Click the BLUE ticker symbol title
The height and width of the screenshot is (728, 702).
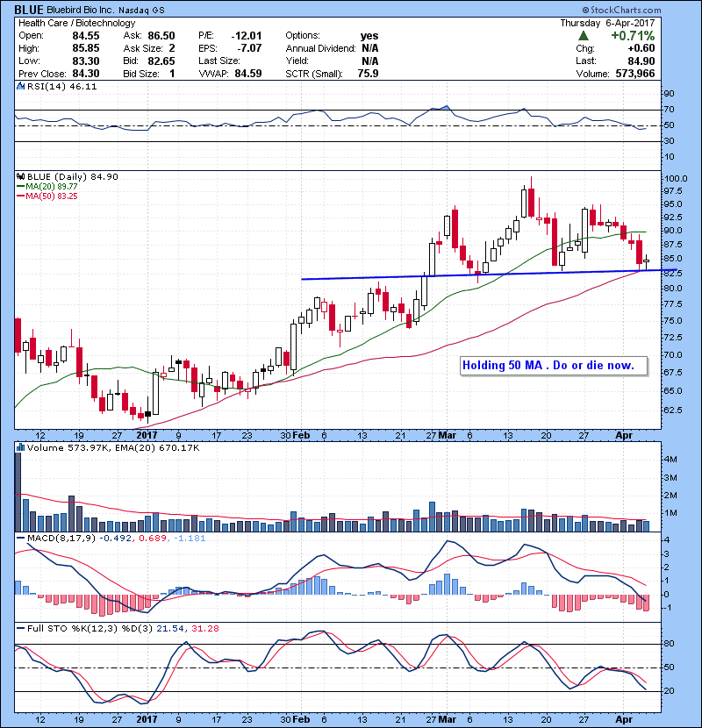29,10
